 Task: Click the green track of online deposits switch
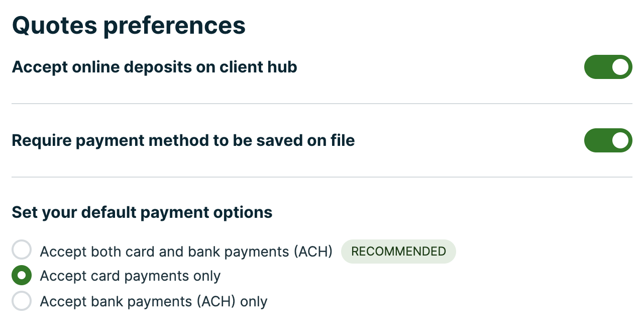click(596, 67)
